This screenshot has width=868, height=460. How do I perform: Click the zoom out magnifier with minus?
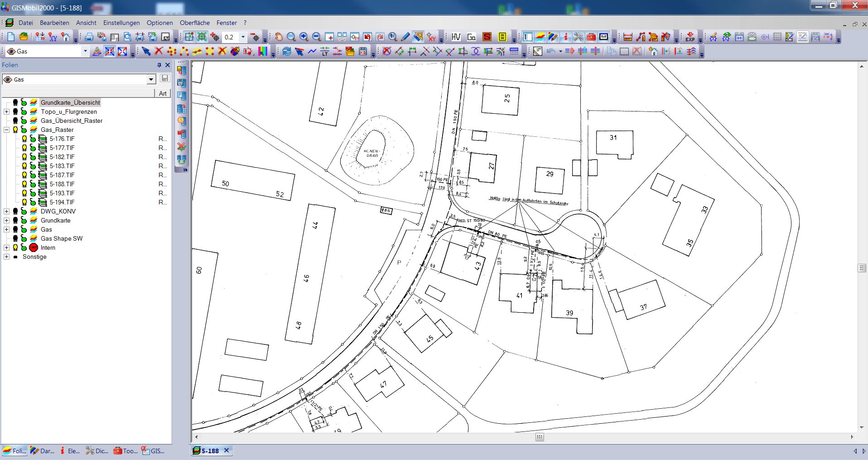point(317,37)
